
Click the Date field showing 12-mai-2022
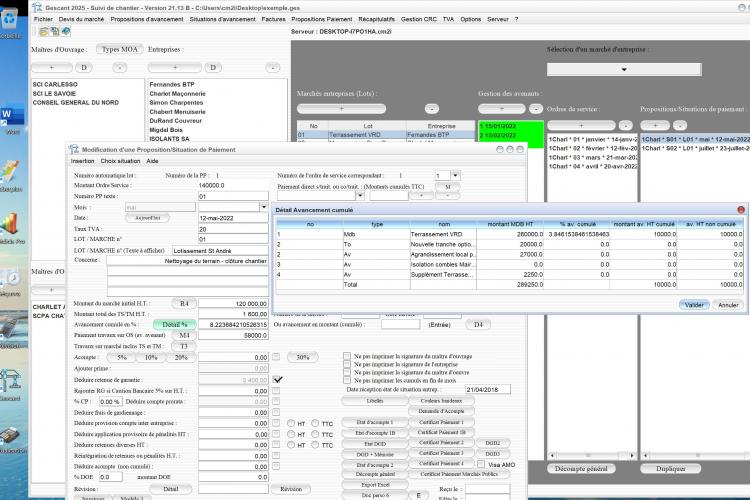(x=233, y=218)
